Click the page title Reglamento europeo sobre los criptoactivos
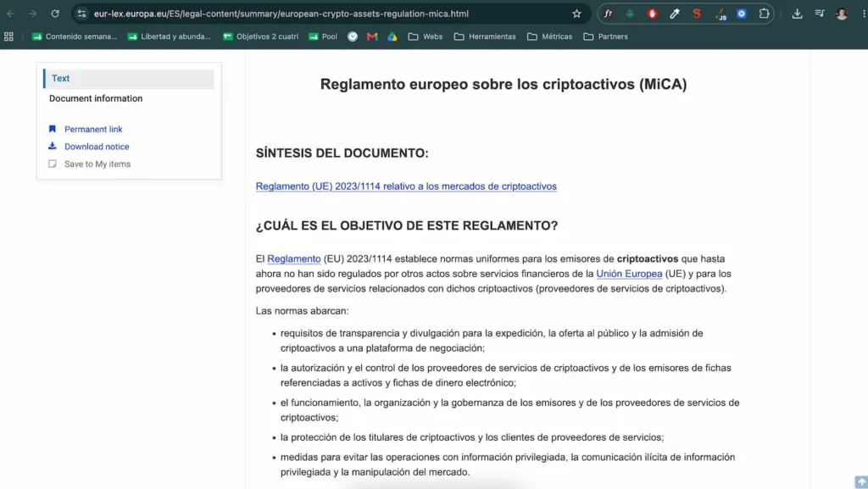The width and height of the screenshot is (868, 489). pyautogui.click(x=504, y=84)
